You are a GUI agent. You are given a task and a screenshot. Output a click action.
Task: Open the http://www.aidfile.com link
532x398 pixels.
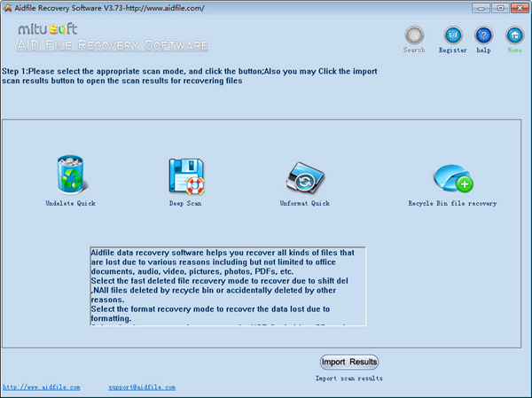(42, 387)
